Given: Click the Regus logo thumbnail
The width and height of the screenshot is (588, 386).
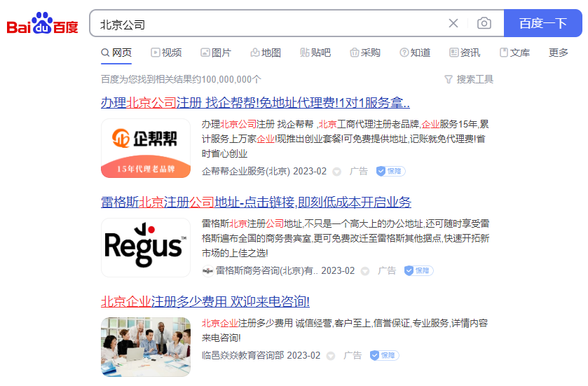Looking at the screenshot, I should 146,248.
